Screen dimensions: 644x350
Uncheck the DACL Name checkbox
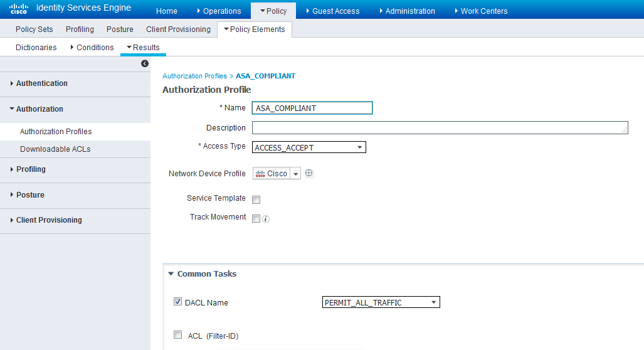tap(177, 302)
